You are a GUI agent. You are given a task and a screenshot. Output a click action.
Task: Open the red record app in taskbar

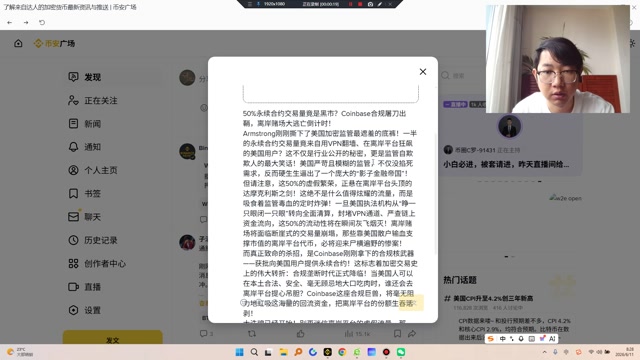coord(386,352)
